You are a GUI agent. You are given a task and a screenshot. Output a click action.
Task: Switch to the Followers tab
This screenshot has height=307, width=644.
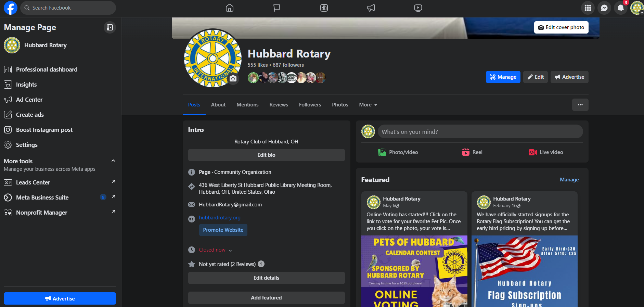click(x=310, y=105)
